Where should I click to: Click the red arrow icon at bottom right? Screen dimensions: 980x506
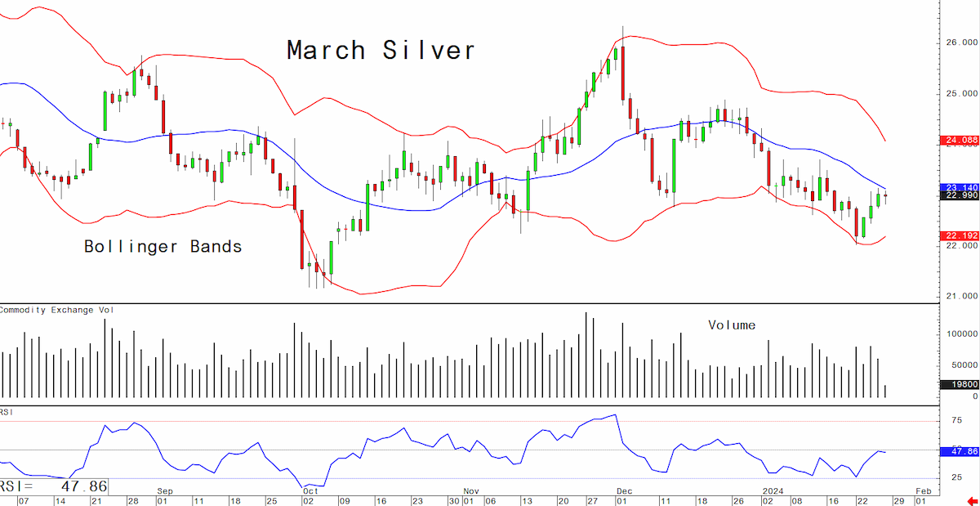pyautogui.click(x=972, y=500)
